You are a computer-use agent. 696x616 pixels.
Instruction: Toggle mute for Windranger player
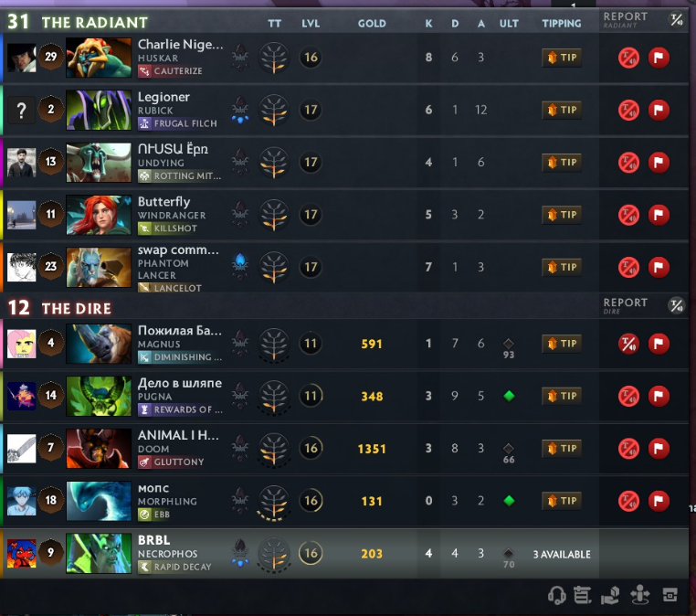pyautogui.click(x=629, y=215)
